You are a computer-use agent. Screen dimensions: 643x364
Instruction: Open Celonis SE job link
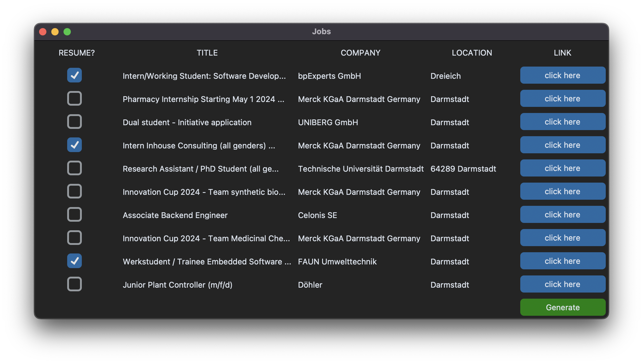coord(562,214)
